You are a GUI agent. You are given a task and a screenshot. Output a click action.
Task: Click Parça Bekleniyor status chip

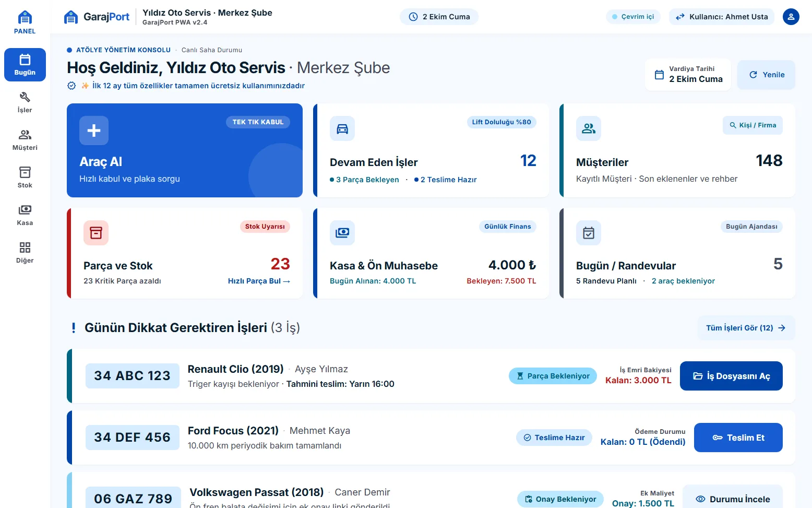pyautogui.click(x=553, y=376)
